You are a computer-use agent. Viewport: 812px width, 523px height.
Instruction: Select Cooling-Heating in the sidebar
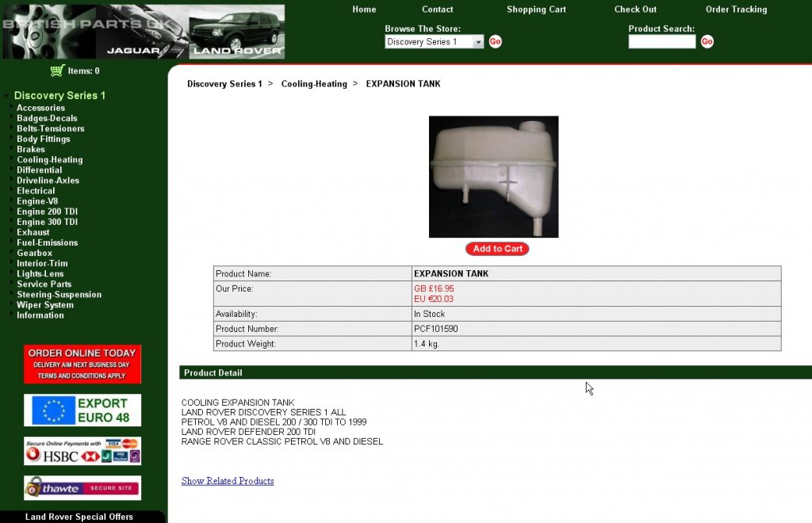click(50, 160)
